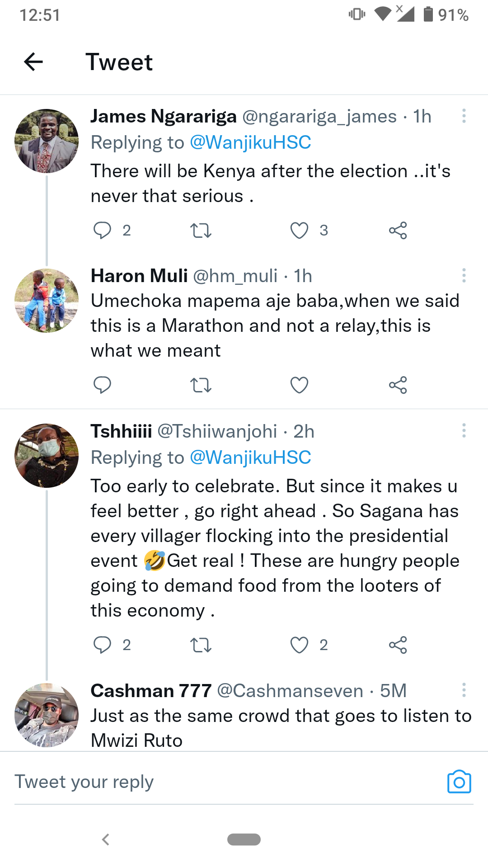The height and width of the screenshot is (868, 488).
Task: Share Haron Muli's tweet
Action: (x=398, y=385)
